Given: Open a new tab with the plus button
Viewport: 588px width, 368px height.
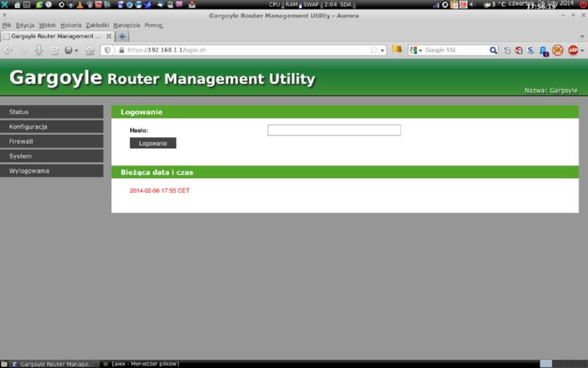Looking at the screenshot, I should point(122,36).
